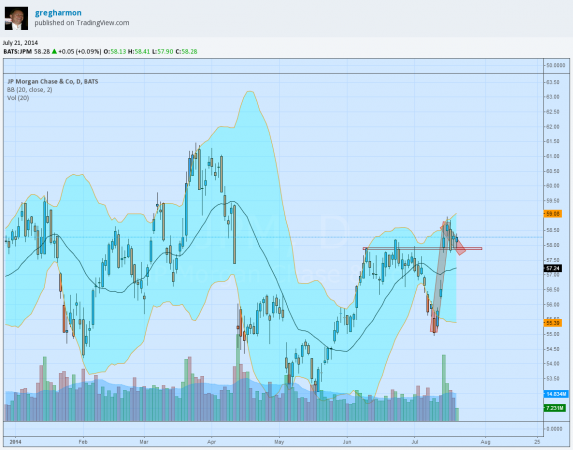Viewport: 573px width, 450px height.
Task: Click the gray diagonal rally channel drawing
Action: tap(440, 278)
